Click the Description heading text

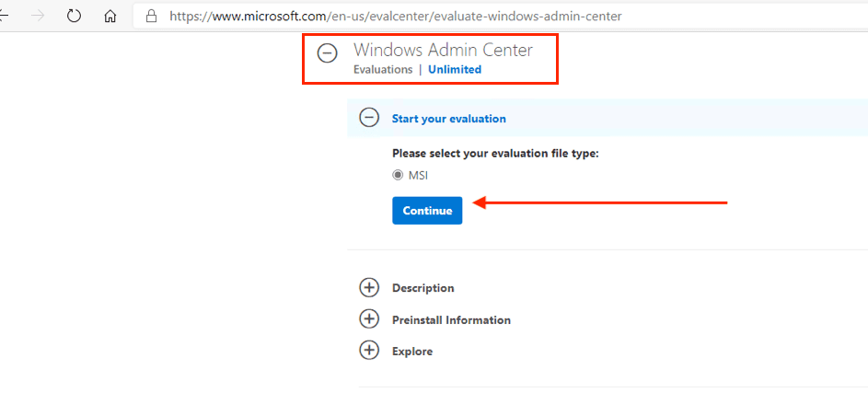pyautogui.click(x=422, y=288)
